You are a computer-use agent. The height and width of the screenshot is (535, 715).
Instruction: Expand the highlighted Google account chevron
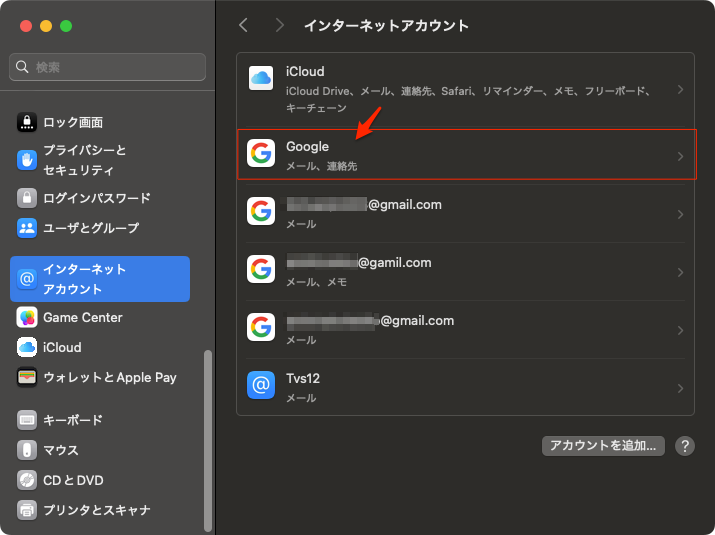pyautogui.click(x=680, y=156)
